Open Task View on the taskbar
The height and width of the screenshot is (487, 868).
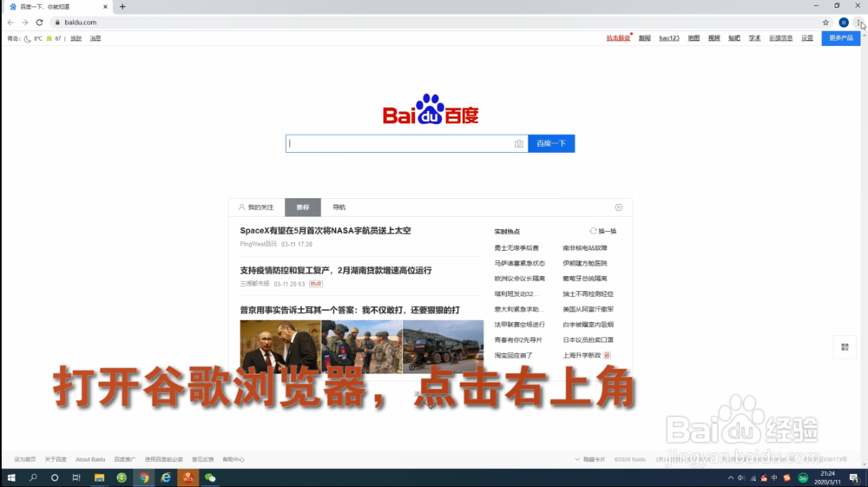click(76, 477)
